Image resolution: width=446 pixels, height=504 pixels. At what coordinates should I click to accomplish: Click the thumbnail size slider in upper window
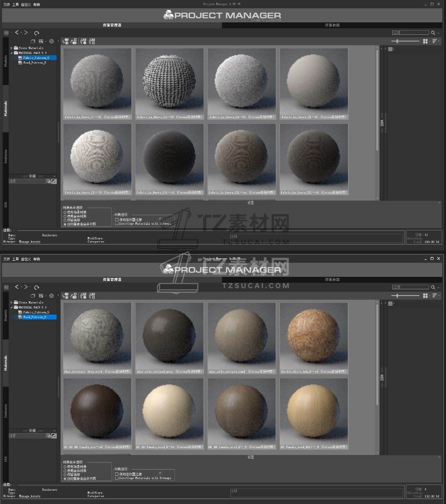[x=397, y=41]
